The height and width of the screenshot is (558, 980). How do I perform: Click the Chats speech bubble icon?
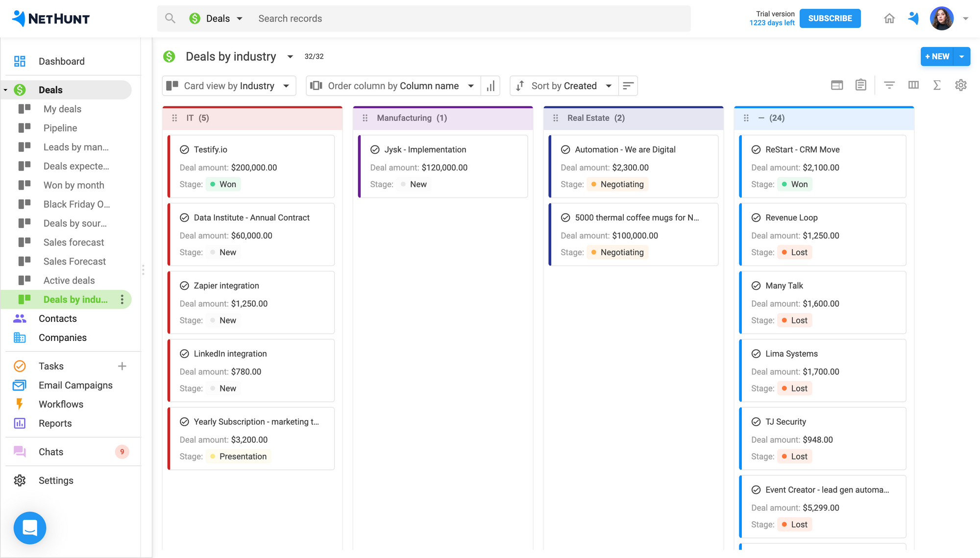pyautogui.click(x=19, y=451)
